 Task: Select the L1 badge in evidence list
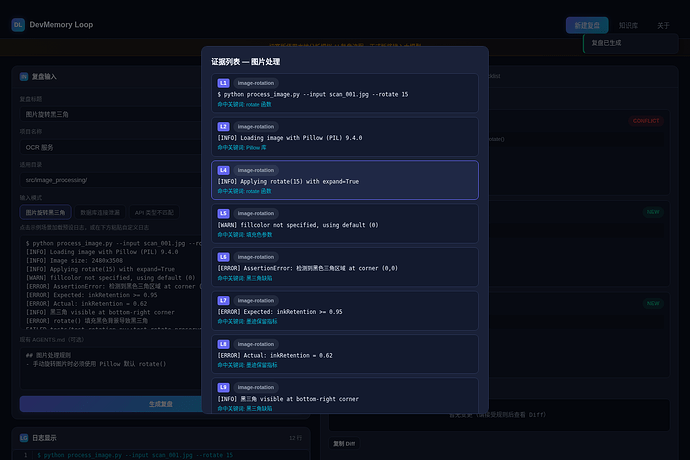point(224,83)
